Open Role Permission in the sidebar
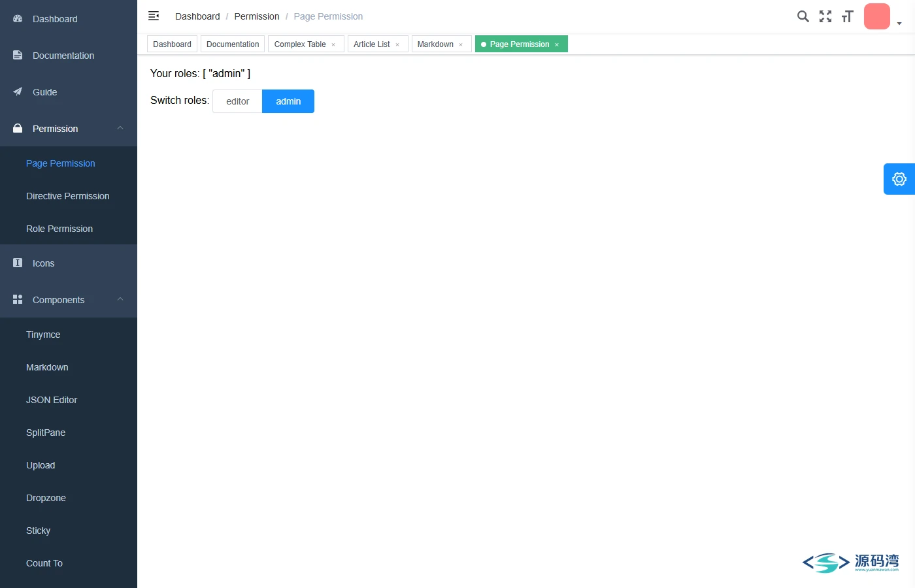 tap(69, 229)
